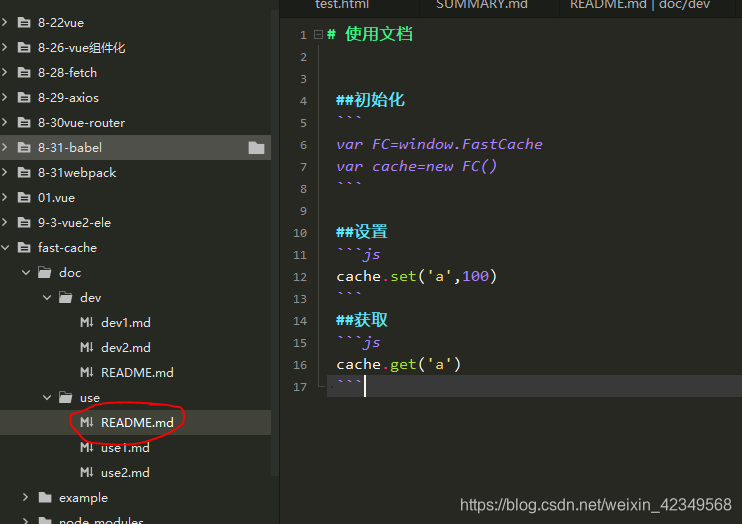
Task: Click the example folder icon
Action: pos(45,497)
